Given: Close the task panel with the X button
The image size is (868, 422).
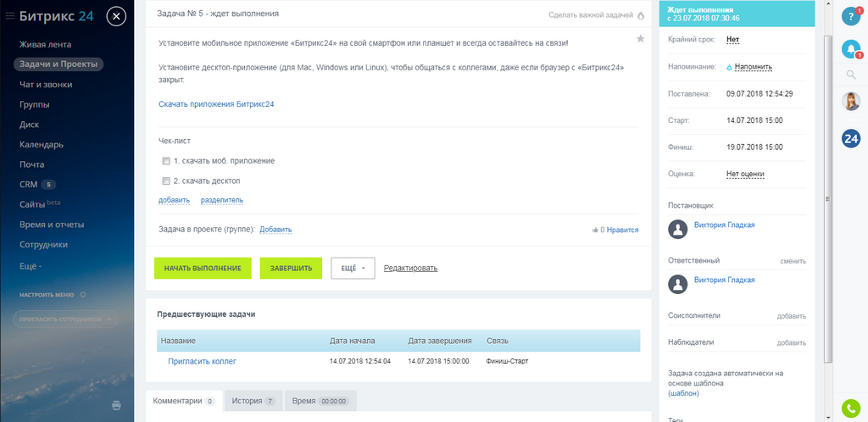Looking at the screenshot, I should pyautogui.click(x=116, y=17).
